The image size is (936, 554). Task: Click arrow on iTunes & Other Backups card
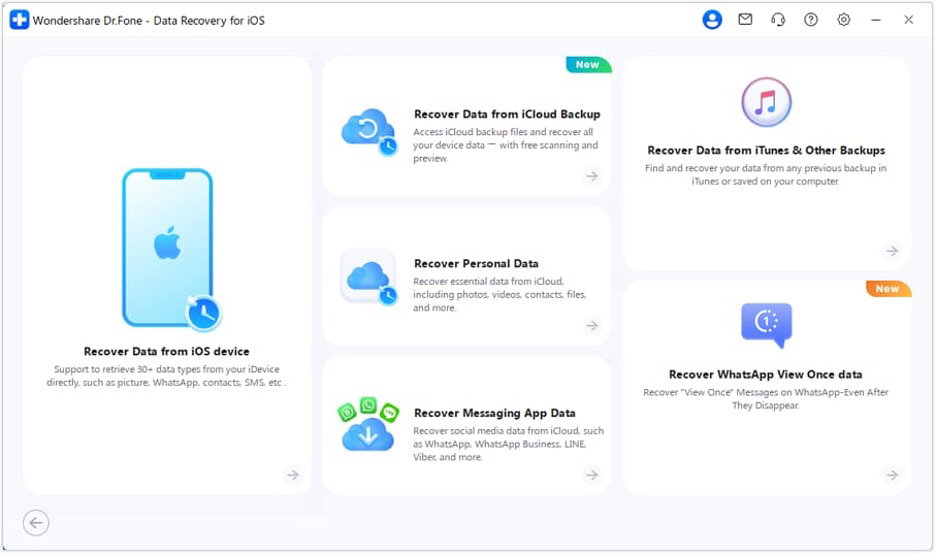892,251
